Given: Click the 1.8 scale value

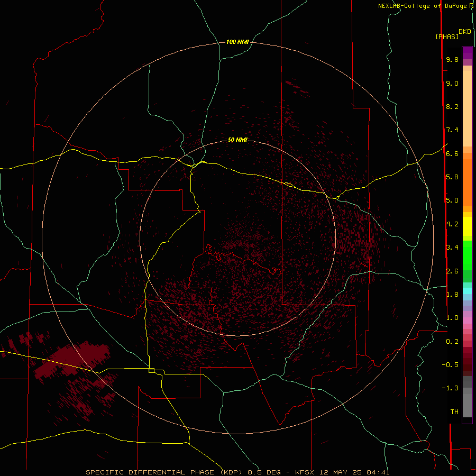Looking at the screenshot, I should coord(452,295).
